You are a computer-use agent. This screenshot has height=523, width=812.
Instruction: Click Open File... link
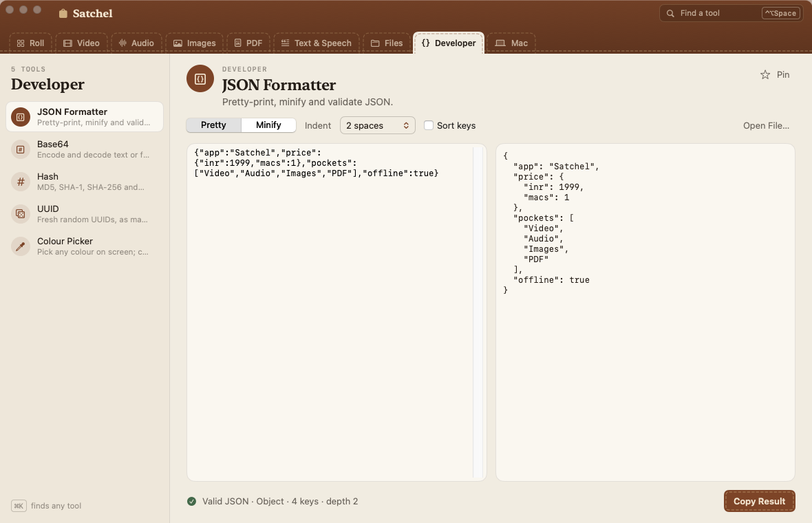tap(766, 126)
